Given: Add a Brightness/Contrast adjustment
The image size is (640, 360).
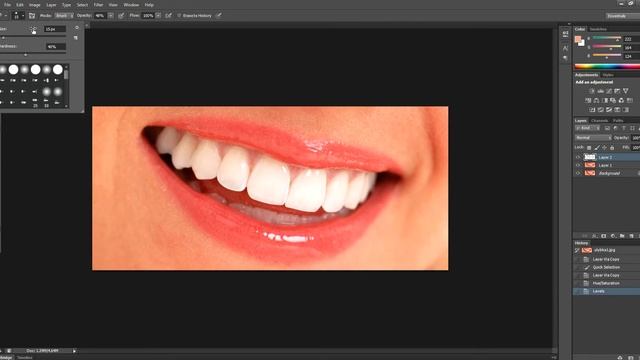Looking at the screenshot, I should click(591, 91).
